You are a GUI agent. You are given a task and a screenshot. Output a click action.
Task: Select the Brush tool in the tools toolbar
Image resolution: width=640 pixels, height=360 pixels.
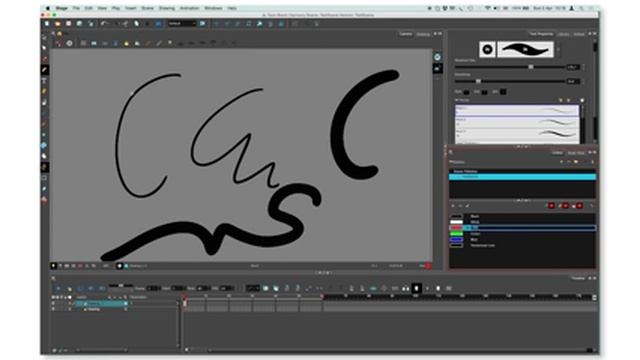[x=45, y=70]
